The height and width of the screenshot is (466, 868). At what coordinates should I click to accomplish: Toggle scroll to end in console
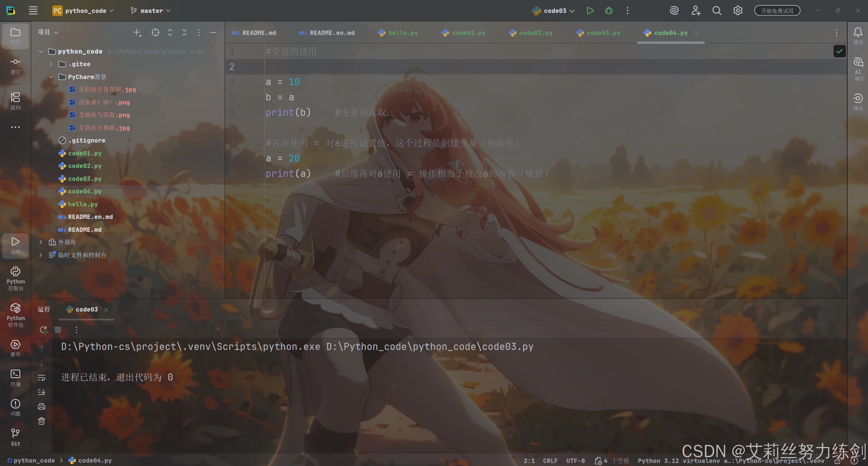[x=41, y=392]
